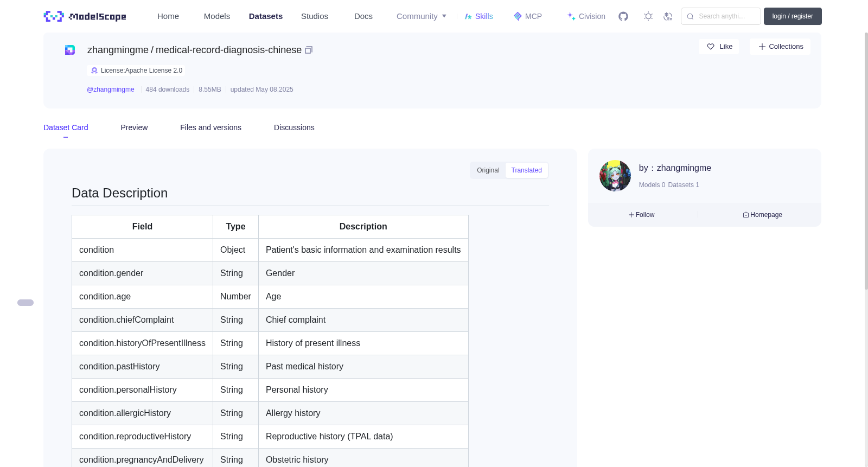Open the author's Homepage
Image resolution: width=868 pixels, height=467 pixels.
click(x=762, y=215)
